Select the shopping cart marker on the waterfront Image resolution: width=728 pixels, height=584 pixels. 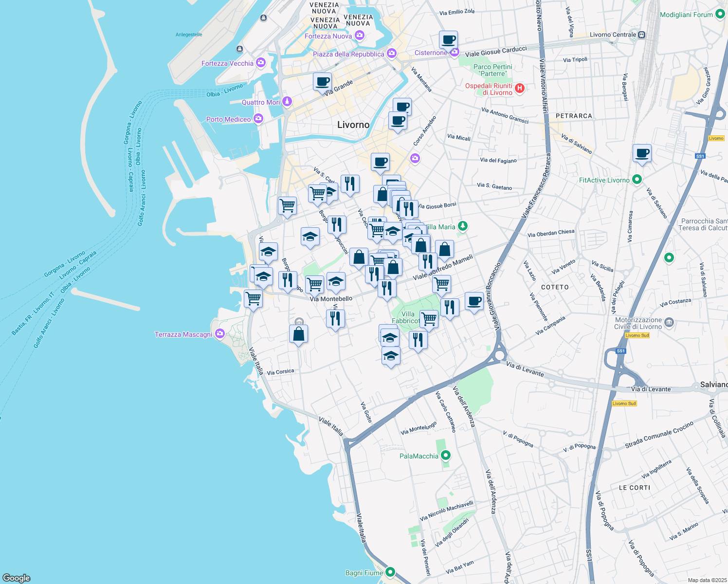click(253, 298)
